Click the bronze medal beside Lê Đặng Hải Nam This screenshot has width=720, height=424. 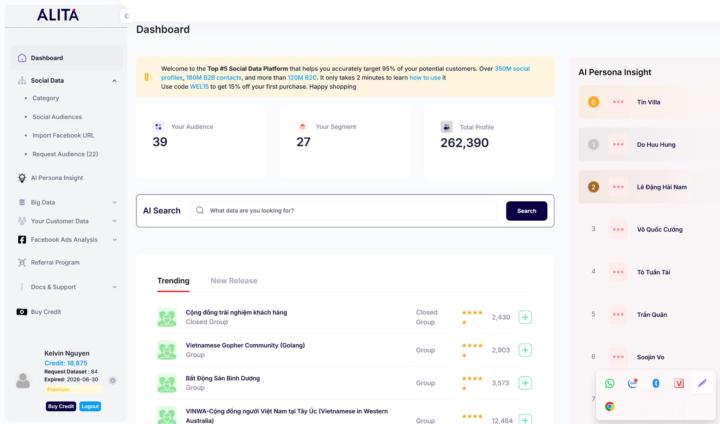tap(593, 187)
